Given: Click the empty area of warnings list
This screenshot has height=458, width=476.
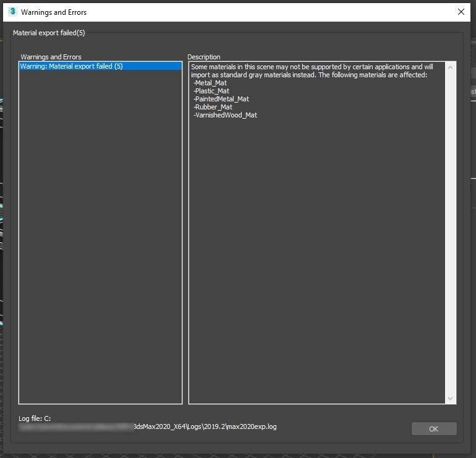Looking at the screenshot, I should pos(101,237).
